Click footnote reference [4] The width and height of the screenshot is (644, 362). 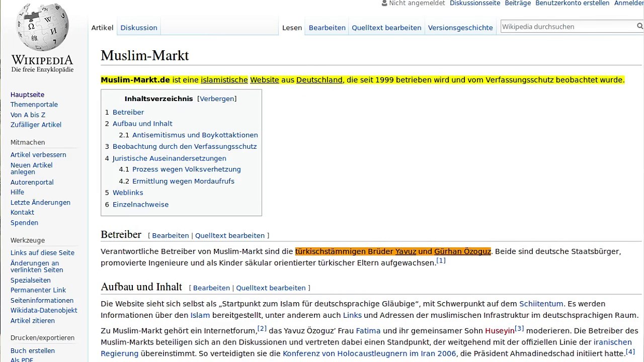(630, 351)
